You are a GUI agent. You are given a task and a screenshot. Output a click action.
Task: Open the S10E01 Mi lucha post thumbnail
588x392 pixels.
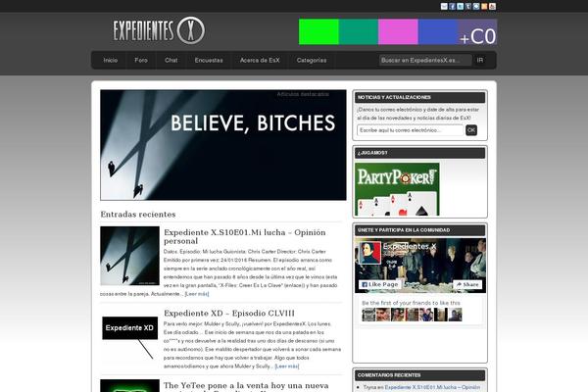coord(129,256)
